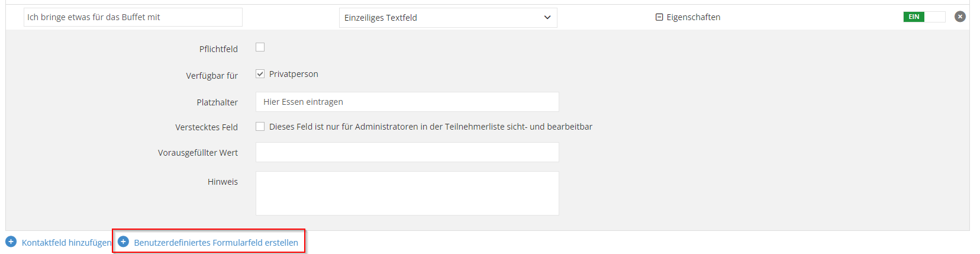The width and height of the screenshot is (980, 254).
Task: Click plus icon for Kontaktfeld hinzufügen
Action: [11, 242]
